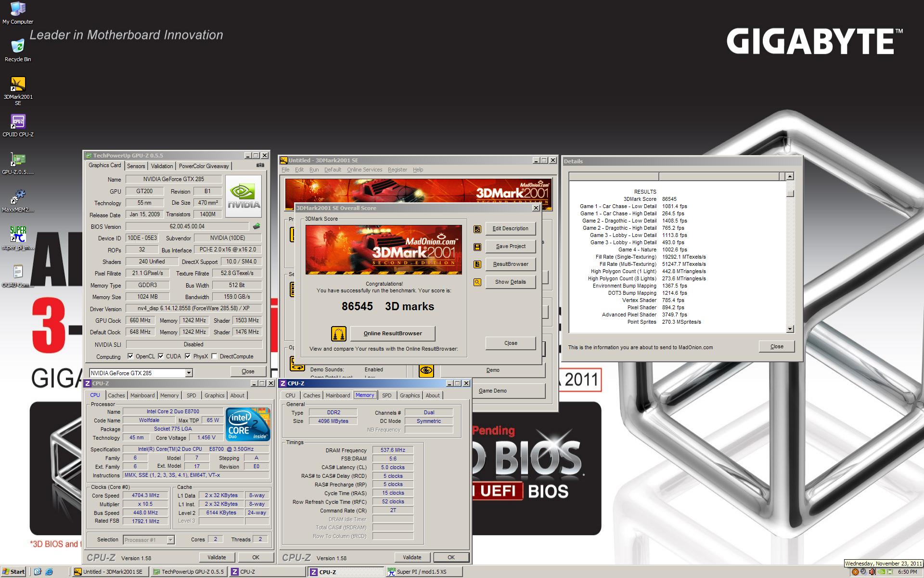Click TechPowerUp GPU-Z taskbar button
Viewport: 924px width, 578px height.
(x=189, y=572)
